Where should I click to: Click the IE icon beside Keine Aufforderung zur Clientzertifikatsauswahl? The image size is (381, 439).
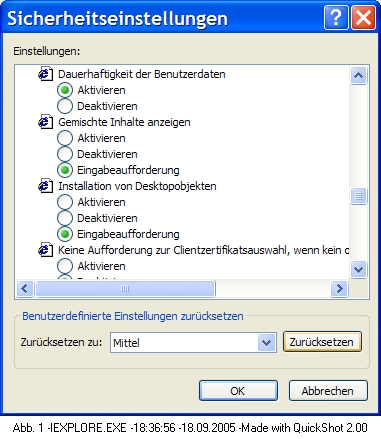tap(45, 250)
